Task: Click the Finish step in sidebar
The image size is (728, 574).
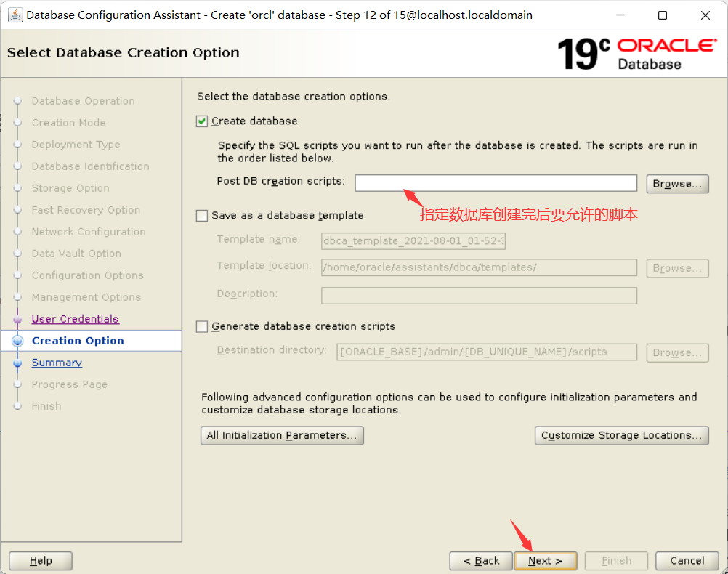Action: pyautogui.click(x=46, y=406)
